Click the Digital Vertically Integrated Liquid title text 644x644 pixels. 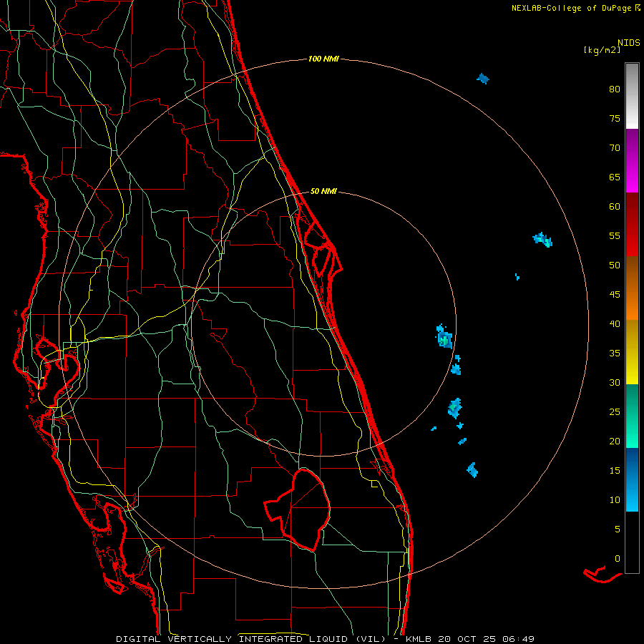click(250, 639)
